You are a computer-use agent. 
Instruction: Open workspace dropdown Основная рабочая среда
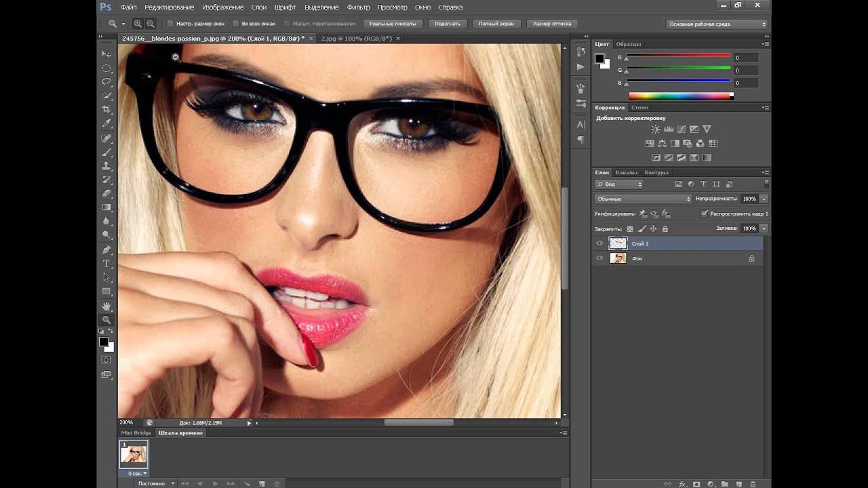coord(717,24)
